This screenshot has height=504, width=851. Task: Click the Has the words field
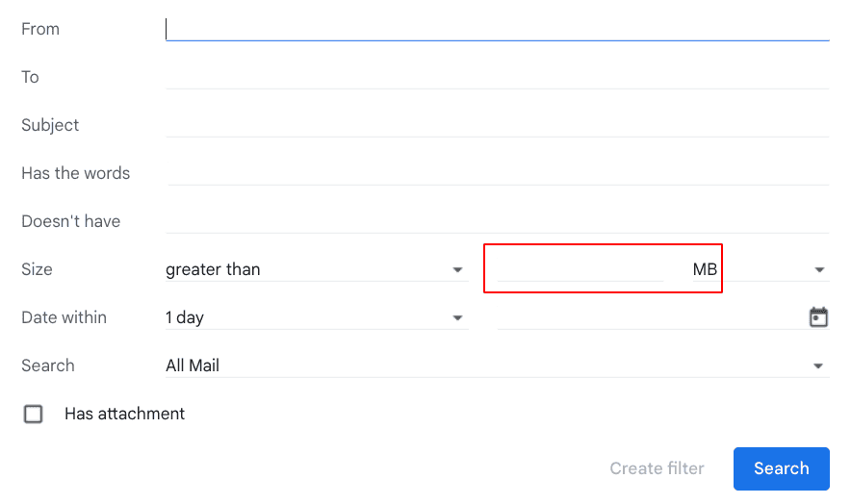click(x=497, y=173)
